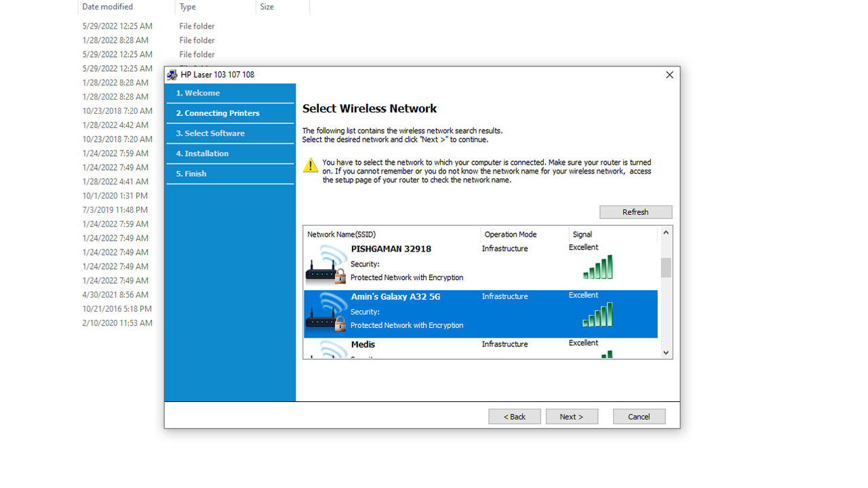The width and height of the screenshot is (868, 488).
Task: Click Protected Network text under PISHGAMAN 32918
Action: click(x=407, y=277)
